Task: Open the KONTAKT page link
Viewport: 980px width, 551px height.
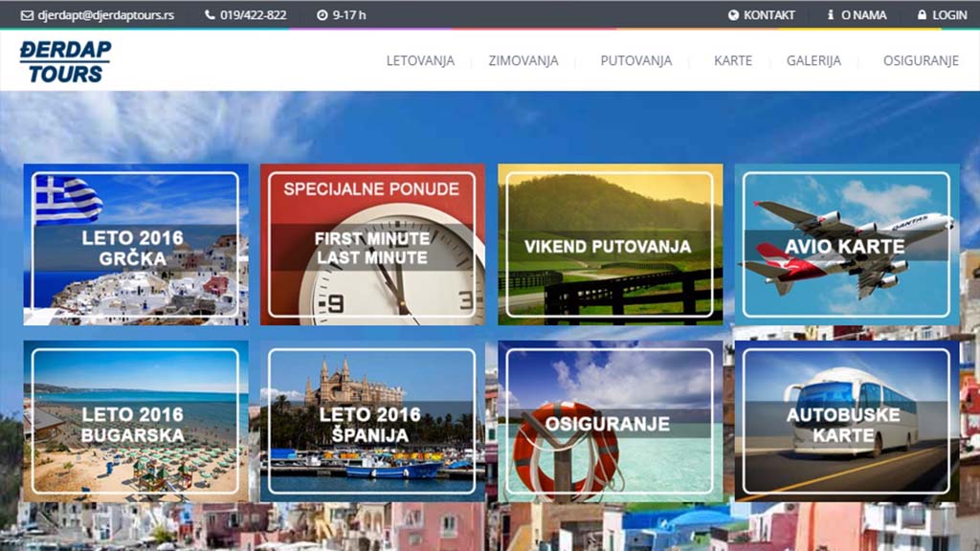Action: pos(769,15)
